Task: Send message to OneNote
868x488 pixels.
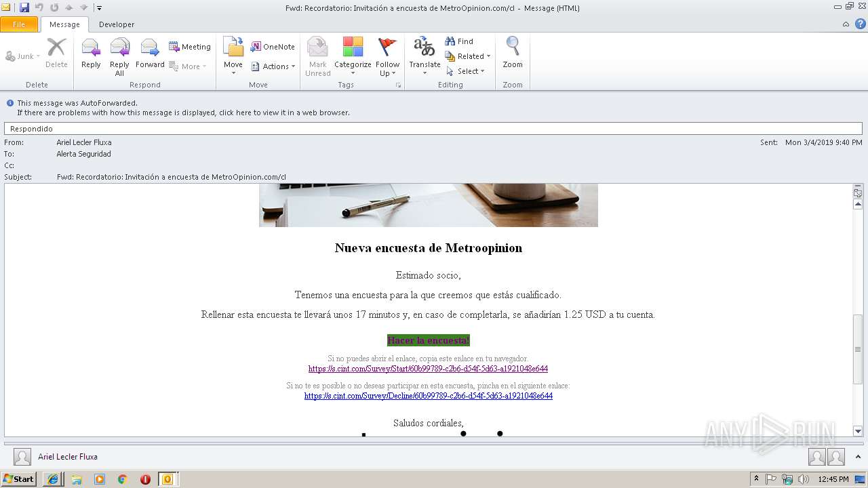Action: 273,47
